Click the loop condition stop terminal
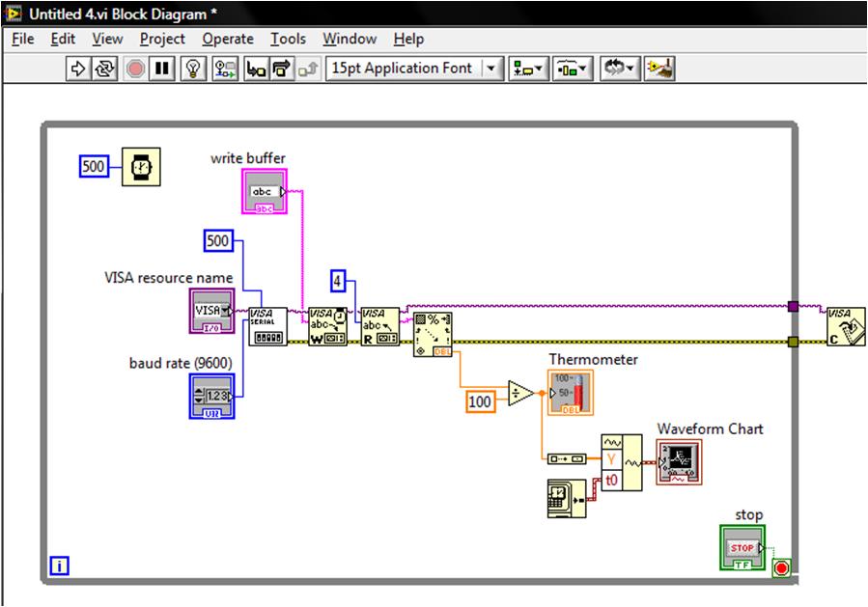This screenshot has width=868, height=607. (x=781, y=568)
